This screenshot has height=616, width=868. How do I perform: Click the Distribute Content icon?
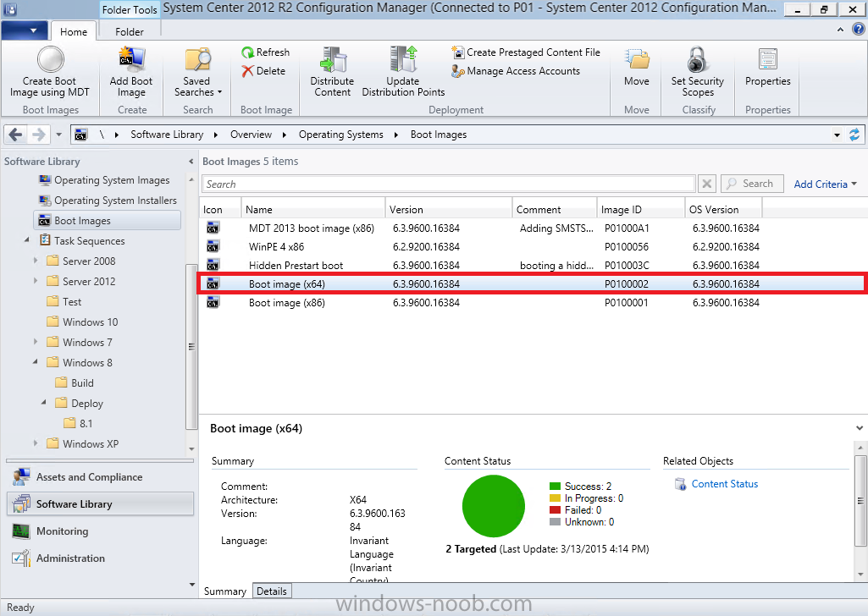click(x=333, y=59)
